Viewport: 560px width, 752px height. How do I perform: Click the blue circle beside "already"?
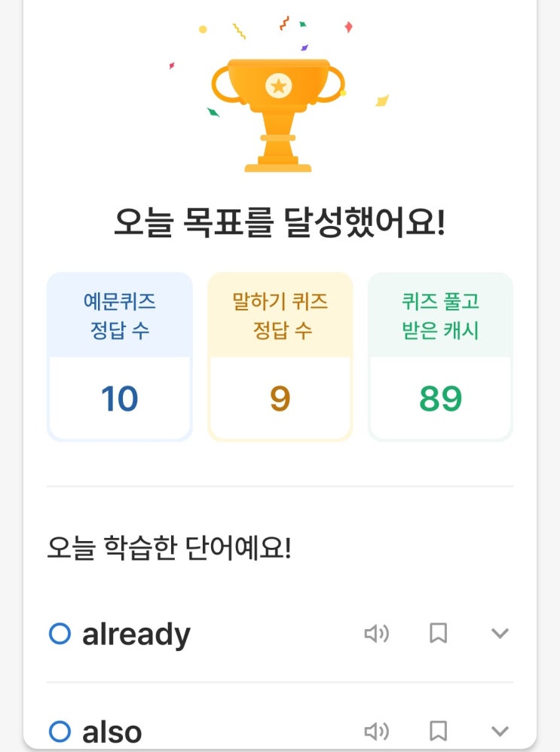60,634
